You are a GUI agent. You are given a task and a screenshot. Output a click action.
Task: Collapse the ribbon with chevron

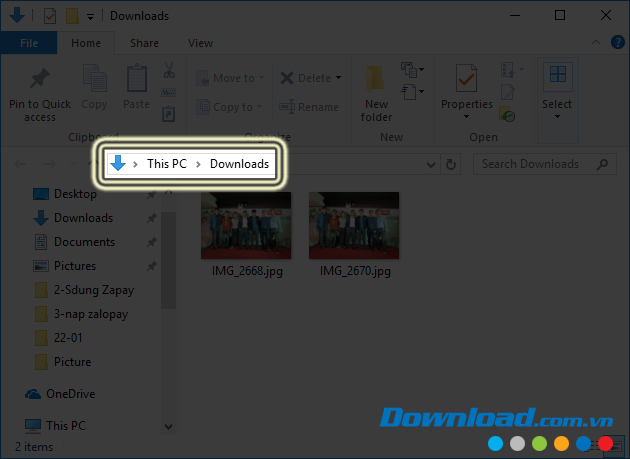coord(596,42)
